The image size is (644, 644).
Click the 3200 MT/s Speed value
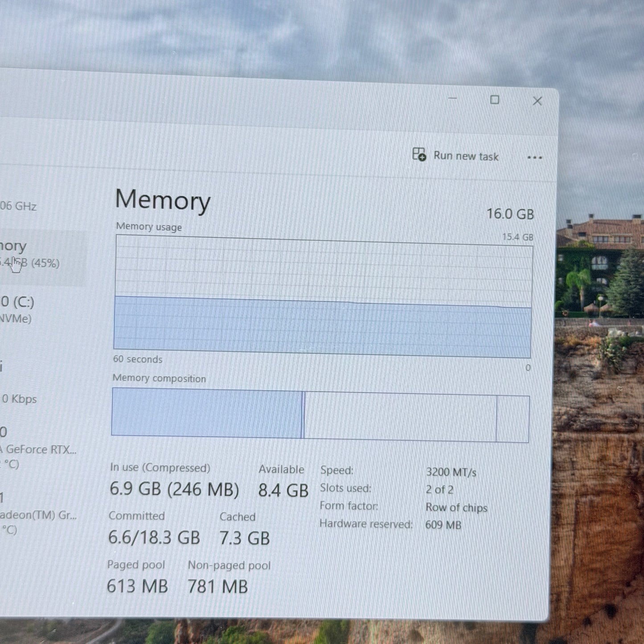coord(451,472)
